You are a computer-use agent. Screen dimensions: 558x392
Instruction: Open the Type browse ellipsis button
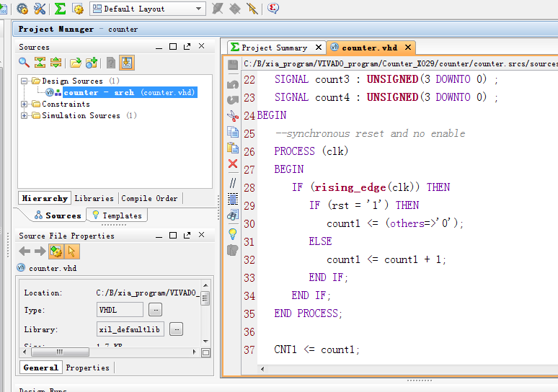coord(156,310)
